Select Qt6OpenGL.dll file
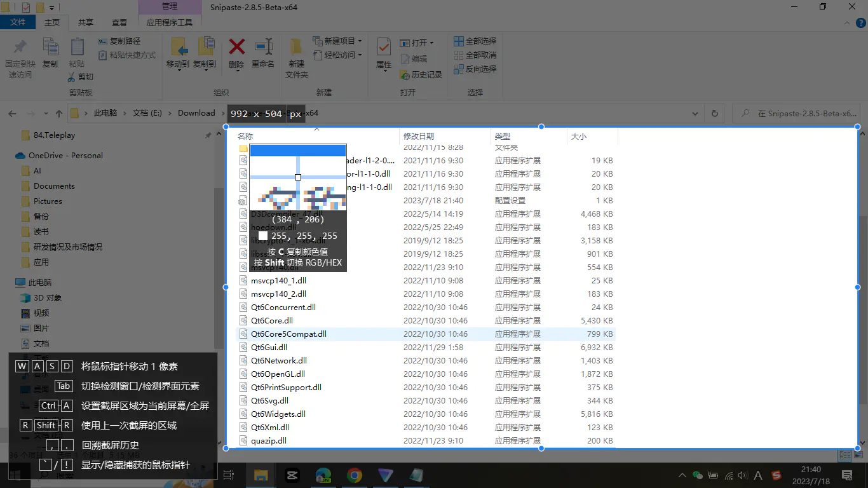 point(426,374)
